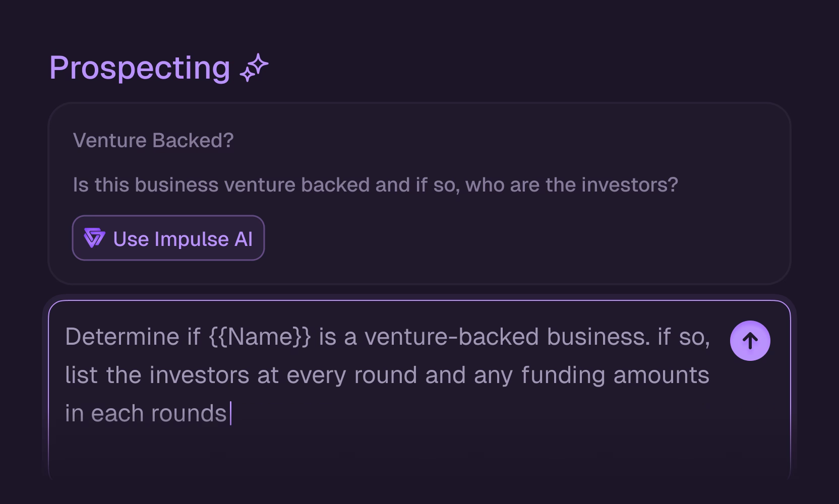Image resolution: width=839 pixels, height=504 pixels.
Task: Click the Prospecting heading
Action: pyautogui.click(x=140, y=68)
